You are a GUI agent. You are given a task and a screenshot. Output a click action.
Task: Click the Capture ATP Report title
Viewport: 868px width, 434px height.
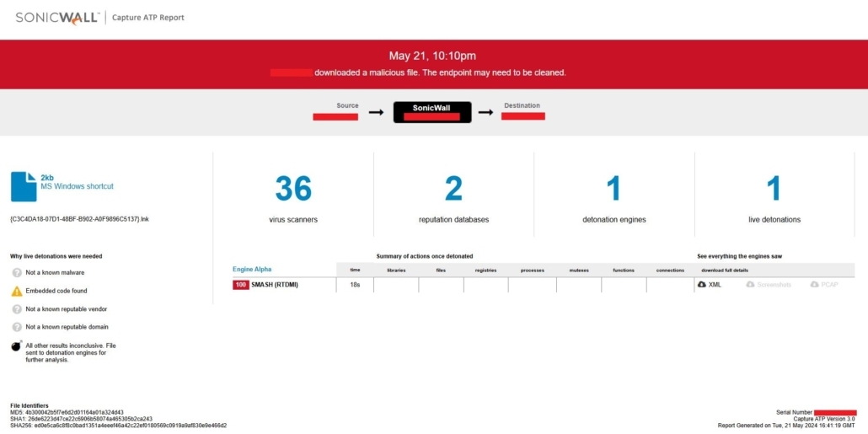point(148,18)
